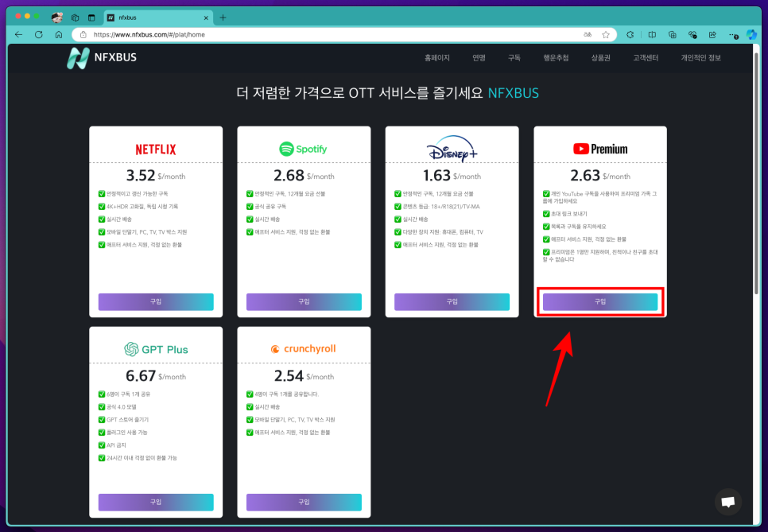Image resolution: width=768 pixels, height=532 pixels.
Task: Open the 개인적인 정보 menu item
Action: coord(700,58)
